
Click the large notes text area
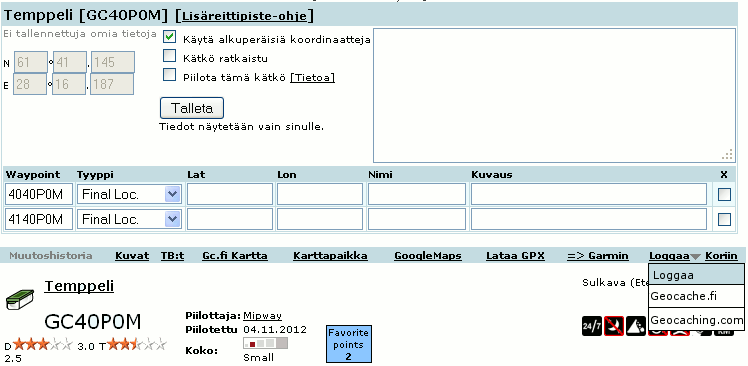(554, 95)
